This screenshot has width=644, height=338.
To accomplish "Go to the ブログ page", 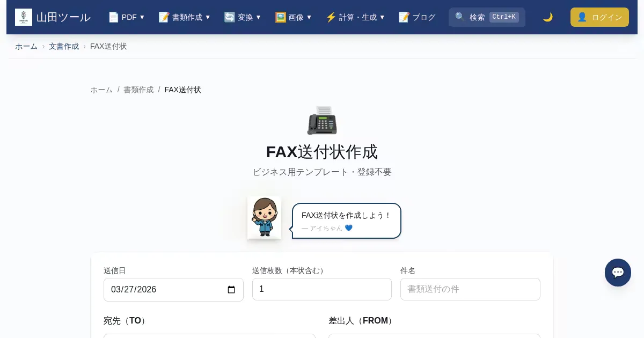I will click(x=417, y=17).
